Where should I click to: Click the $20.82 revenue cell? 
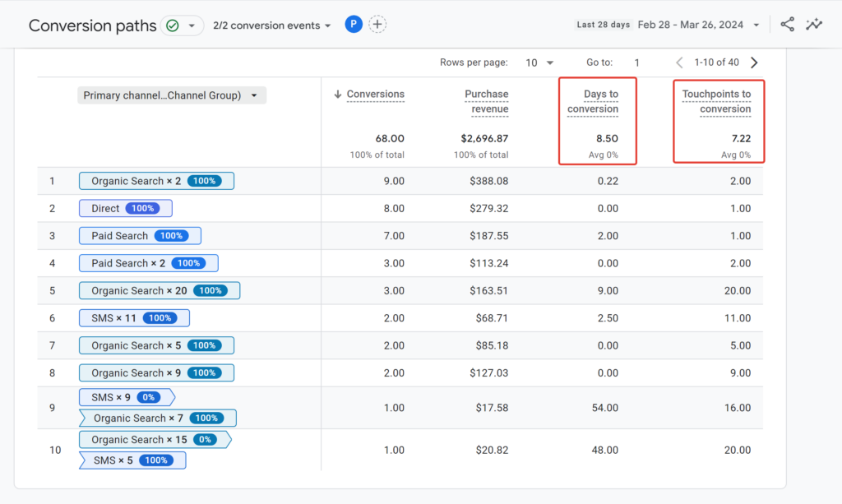(492, 450)
